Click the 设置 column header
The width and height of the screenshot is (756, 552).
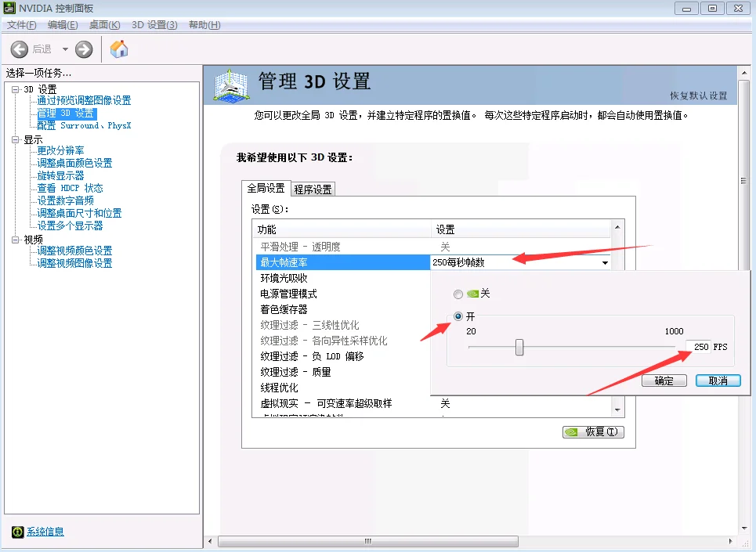[521, 229]
